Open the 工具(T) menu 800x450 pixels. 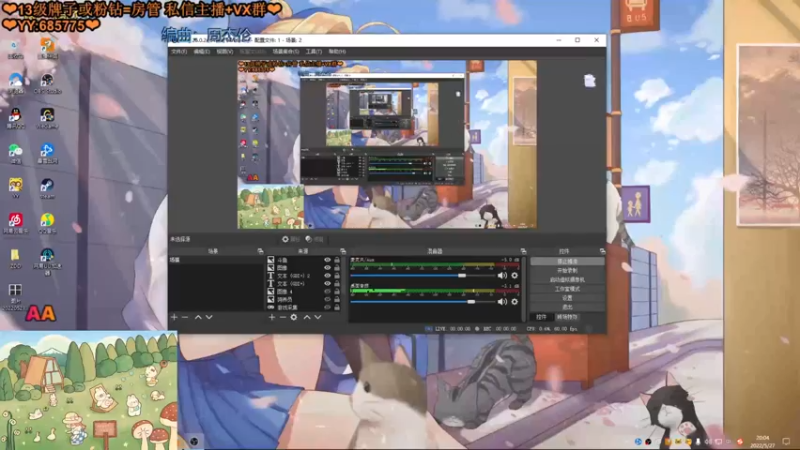point(313,52)
